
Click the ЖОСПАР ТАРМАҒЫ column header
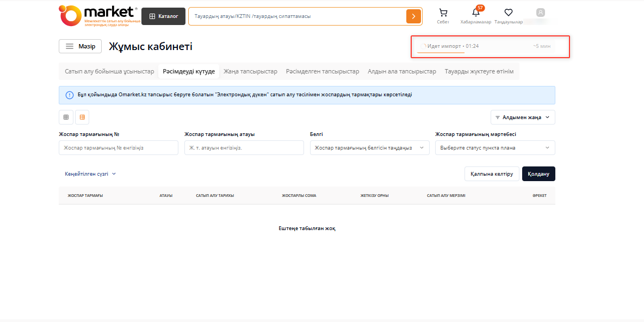point(85,195)
